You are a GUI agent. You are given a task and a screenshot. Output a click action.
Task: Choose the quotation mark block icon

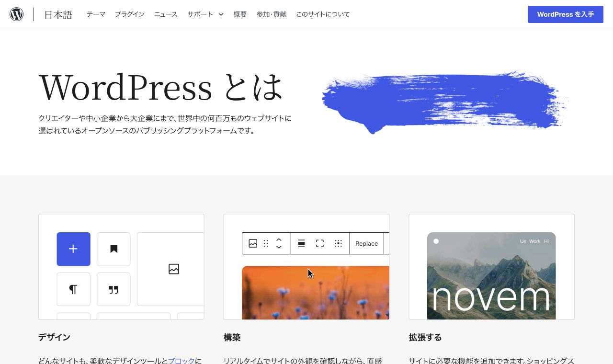tap(114, 289)
